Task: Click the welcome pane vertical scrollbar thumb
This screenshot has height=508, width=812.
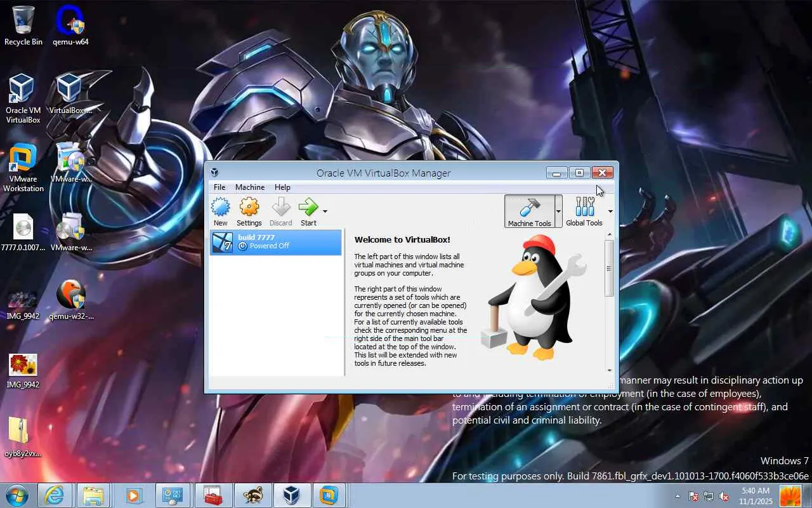Action: (609, 268)
